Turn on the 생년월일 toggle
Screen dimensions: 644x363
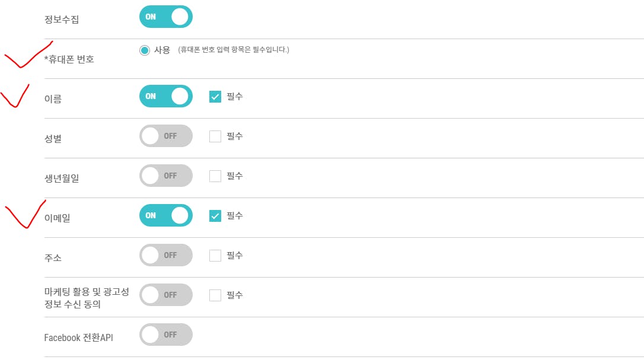click(x=165, y=176)
